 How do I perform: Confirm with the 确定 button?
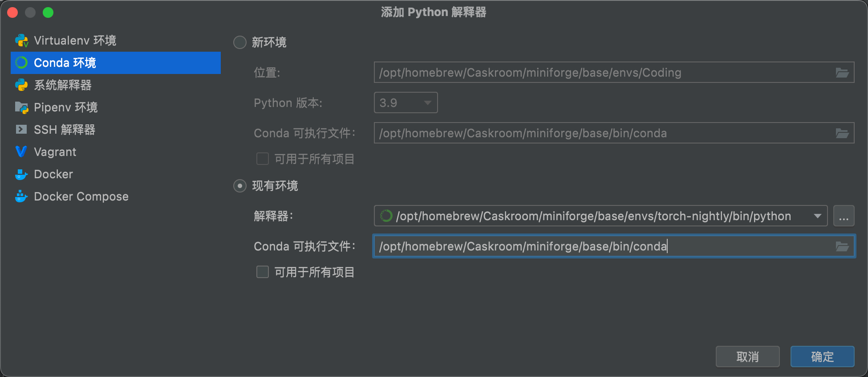point(822,357)
